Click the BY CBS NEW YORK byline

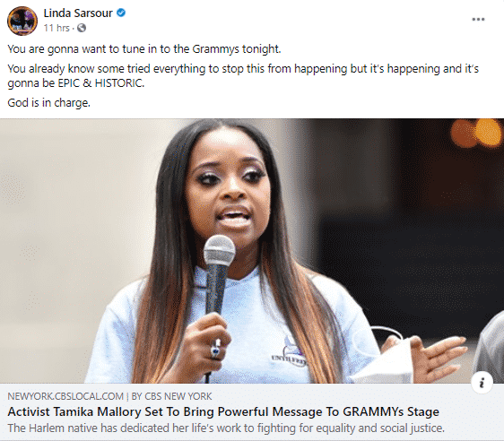pos(171,396)
